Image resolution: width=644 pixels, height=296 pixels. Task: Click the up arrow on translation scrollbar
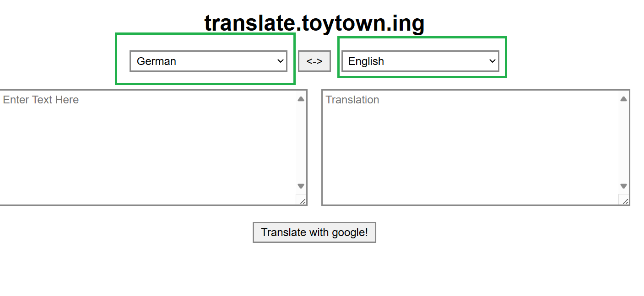[623, 97]
